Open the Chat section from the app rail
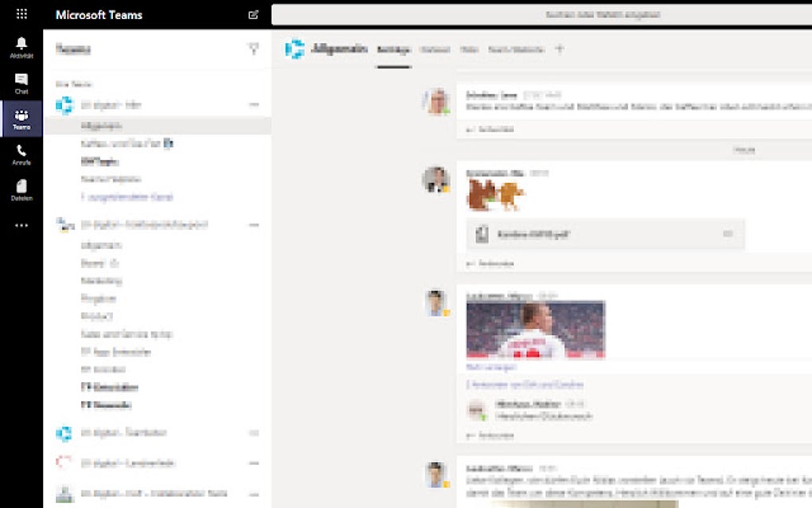 [x=21, y=80]
